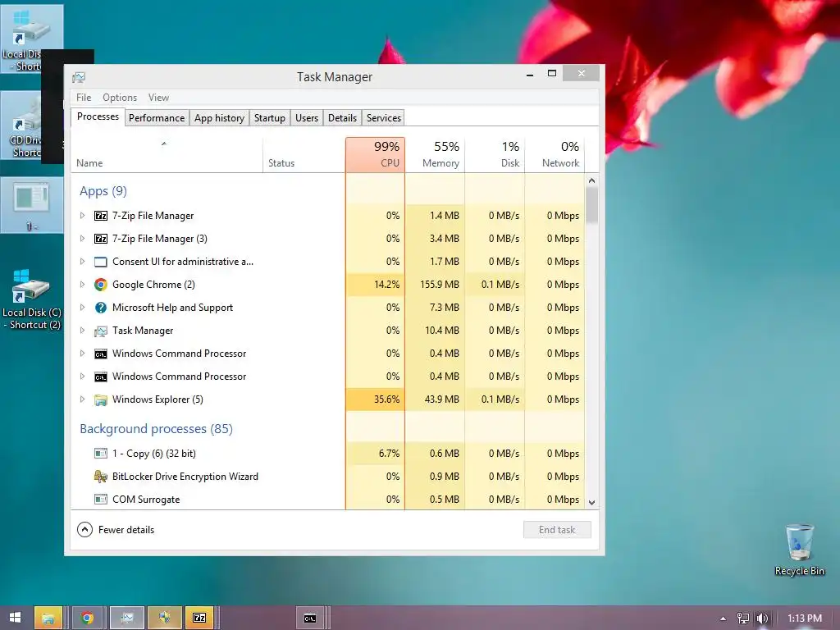Click the volume speaker tray icon
This screenshot has width=840, height=630.
pos(762,619)
